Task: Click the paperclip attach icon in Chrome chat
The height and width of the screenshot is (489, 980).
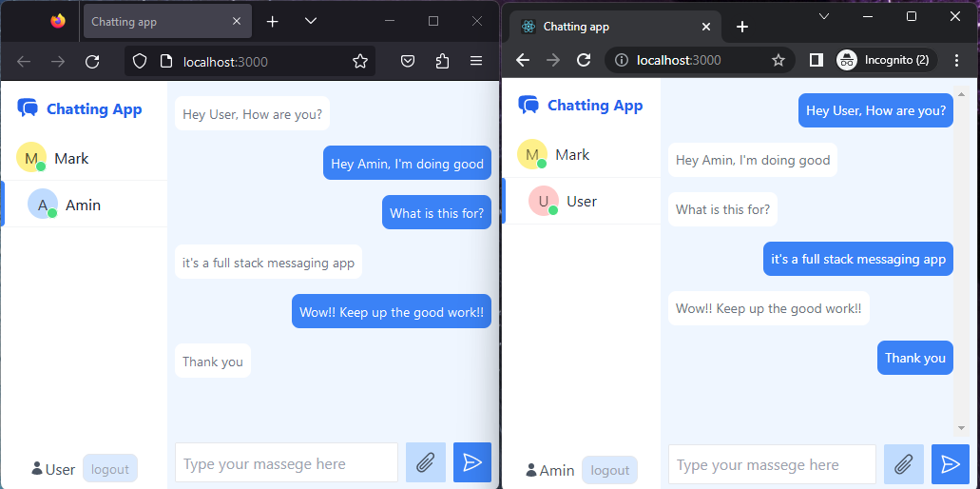Action: [903, 464]
